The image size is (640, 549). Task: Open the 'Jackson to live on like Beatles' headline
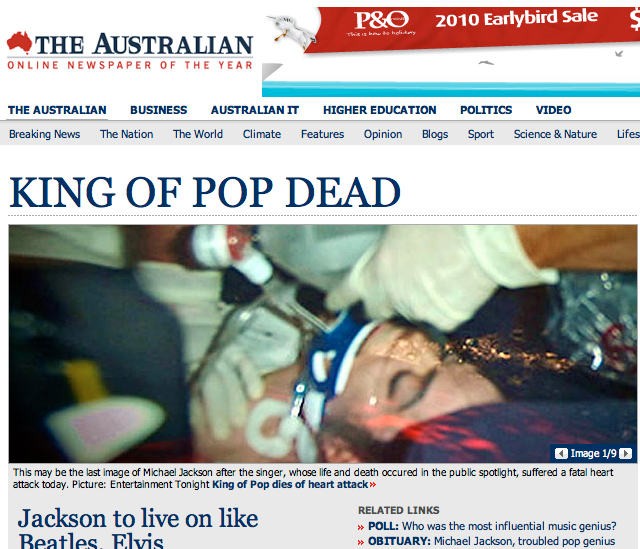point(138,528)
